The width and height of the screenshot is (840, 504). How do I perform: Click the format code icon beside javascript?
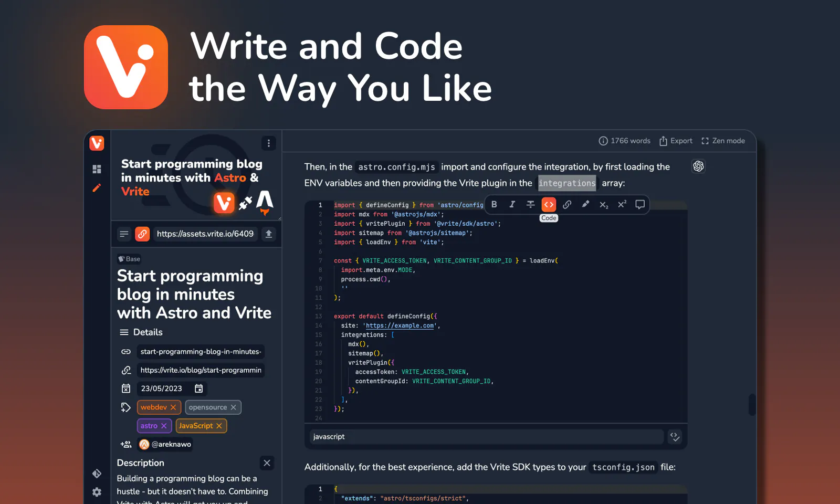(x=675, y=436)
